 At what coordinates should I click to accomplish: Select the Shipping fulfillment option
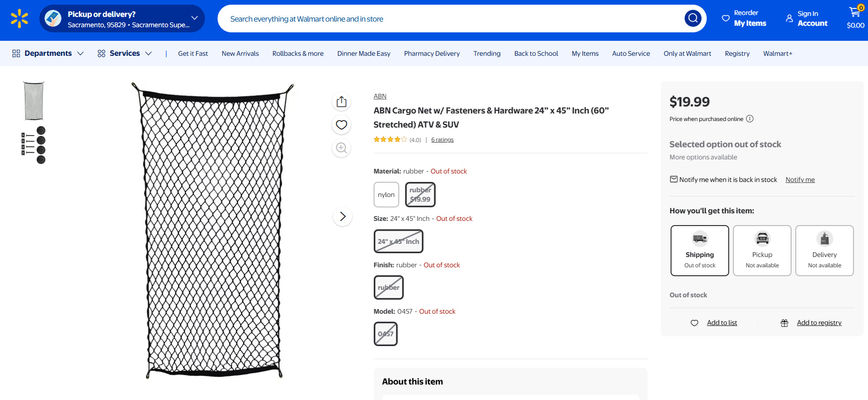tap(699, 250)
